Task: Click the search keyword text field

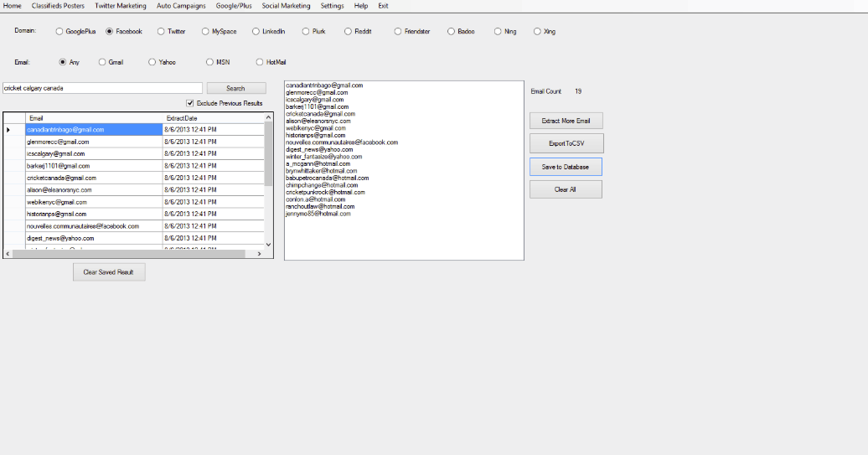Action: coord(102,88)
